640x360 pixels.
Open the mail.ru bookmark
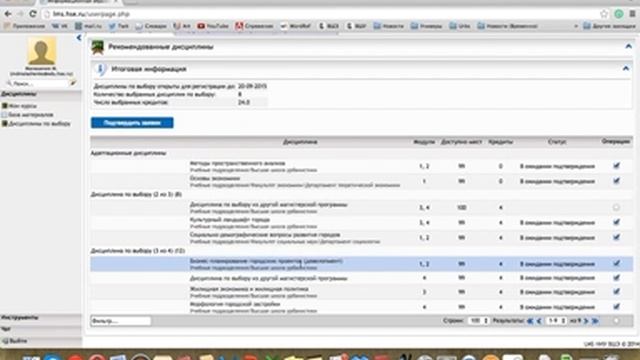click(x=89, y=26)
